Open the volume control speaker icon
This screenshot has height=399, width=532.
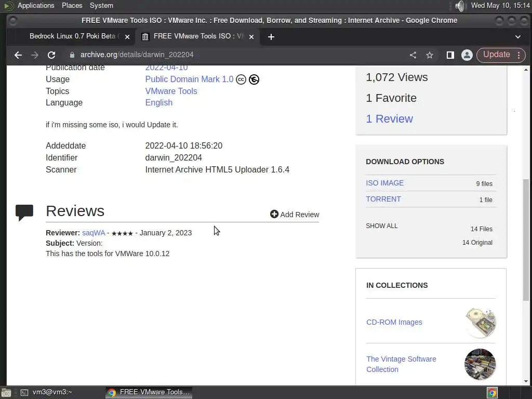point(460,6)
